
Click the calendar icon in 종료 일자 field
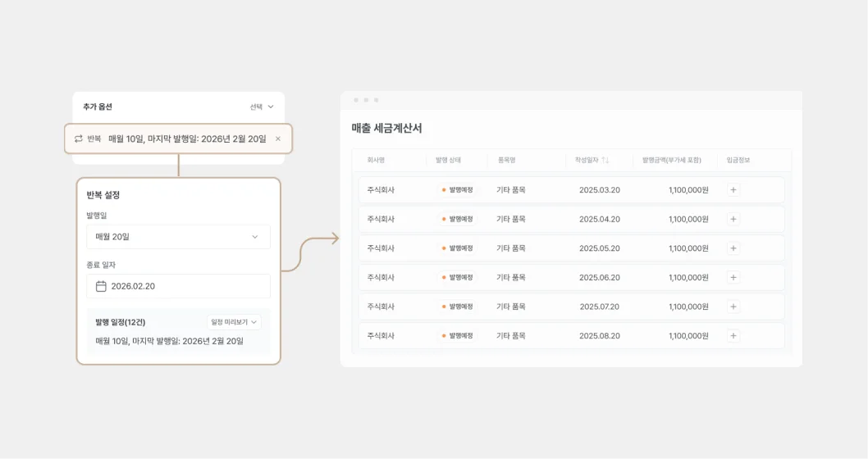[101, 286]
